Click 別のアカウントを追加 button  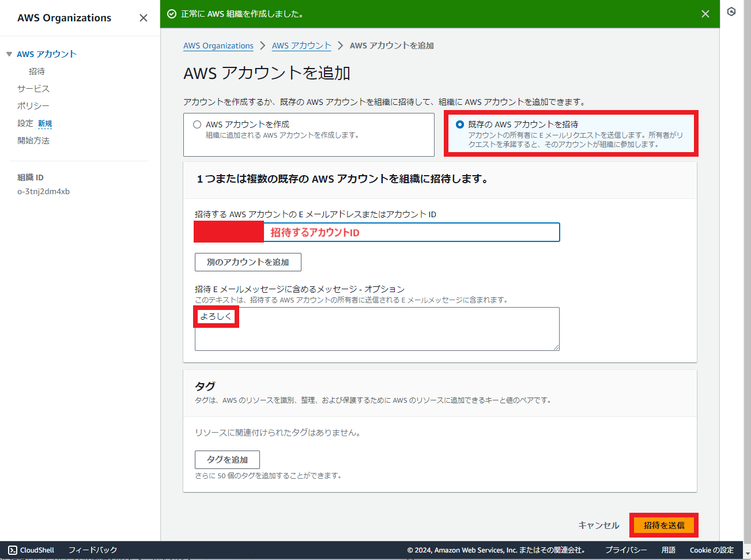248,262
